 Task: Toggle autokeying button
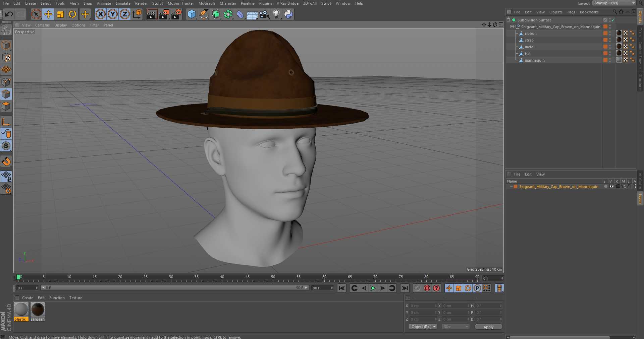[x=427, y=288]
